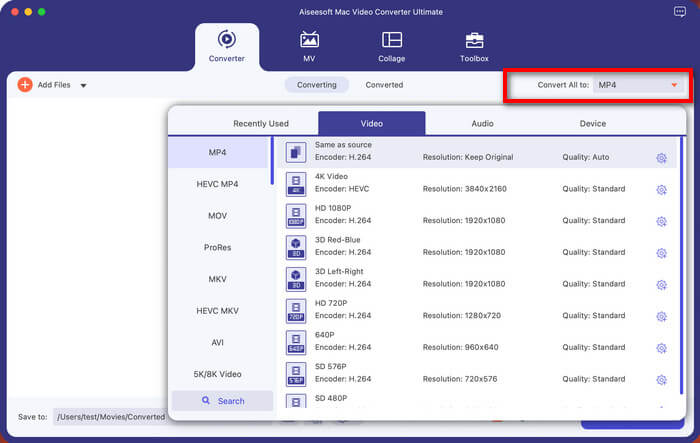700x443 pixels.
Task: Show the Converting list
Action: (317, 85)
